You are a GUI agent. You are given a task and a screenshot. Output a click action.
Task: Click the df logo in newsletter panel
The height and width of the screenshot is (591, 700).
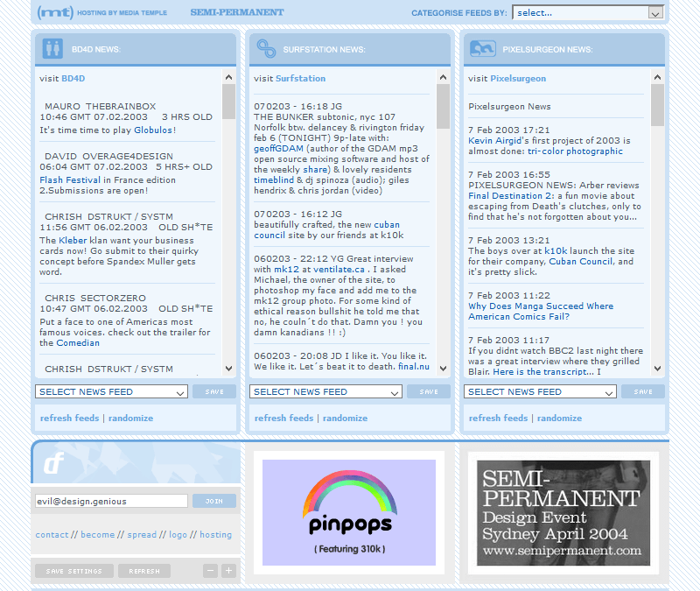pos(53,463)
